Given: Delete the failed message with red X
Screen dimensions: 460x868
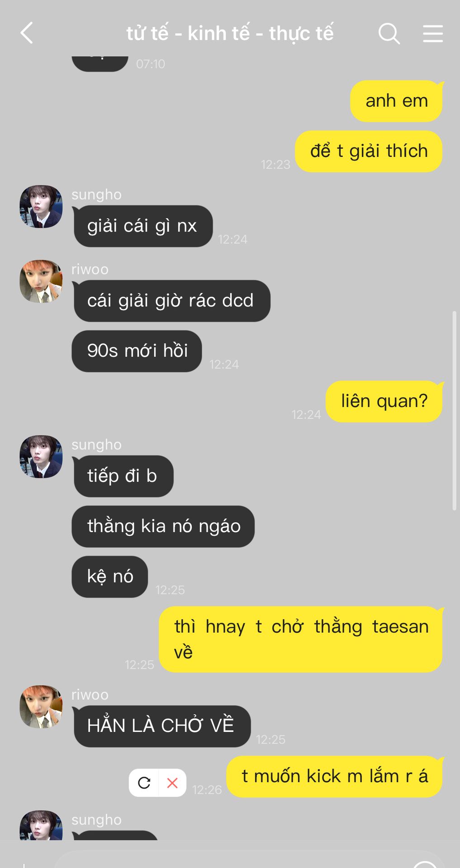Looking at the screenshot, I should [x=172, y=783].
